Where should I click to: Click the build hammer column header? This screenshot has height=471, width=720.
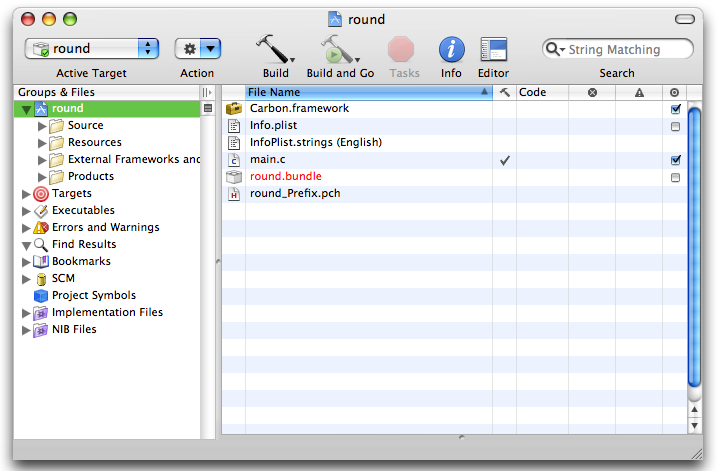pyautogui.click(x=505, y=92)
